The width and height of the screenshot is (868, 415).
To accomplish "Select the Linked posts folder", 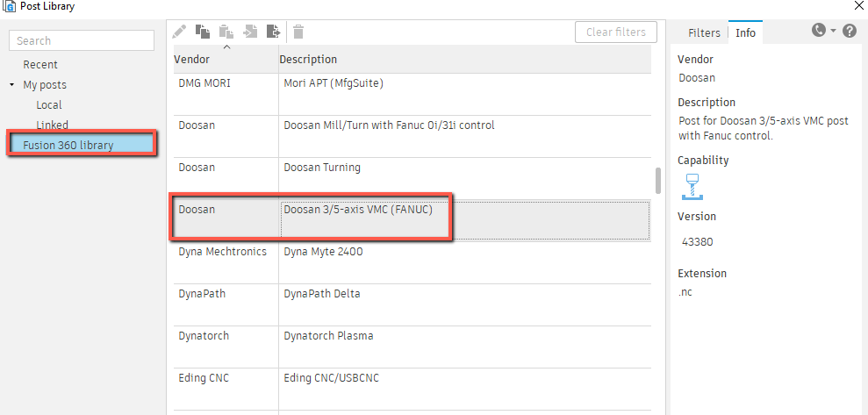I will tap(53, 125).
